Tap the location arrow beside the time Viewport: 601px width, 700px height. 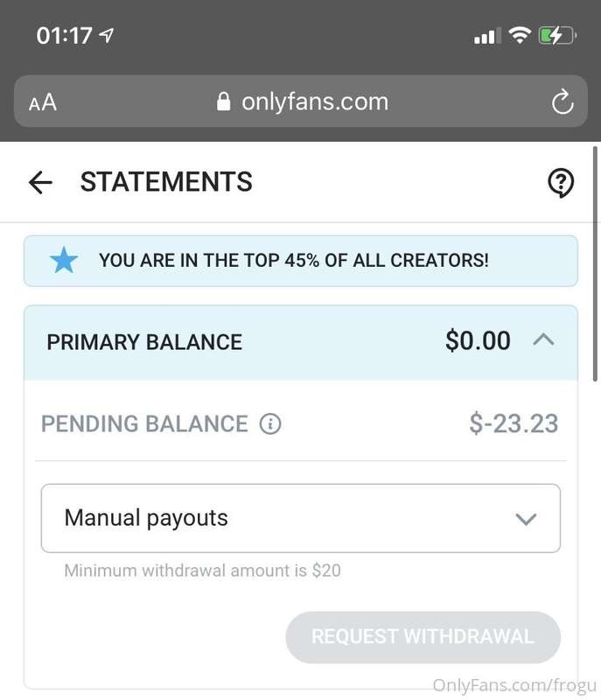108,36
